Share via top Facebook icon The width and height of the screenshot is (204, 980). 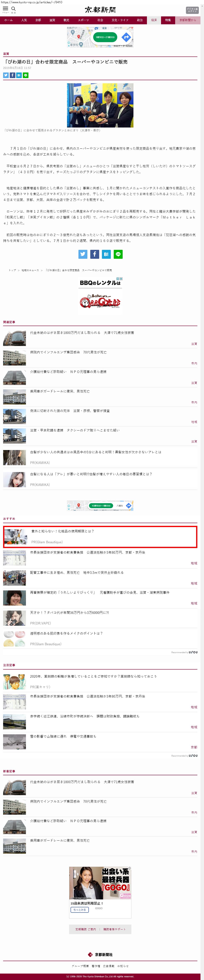pyautogui.click(x=12, y=75)
